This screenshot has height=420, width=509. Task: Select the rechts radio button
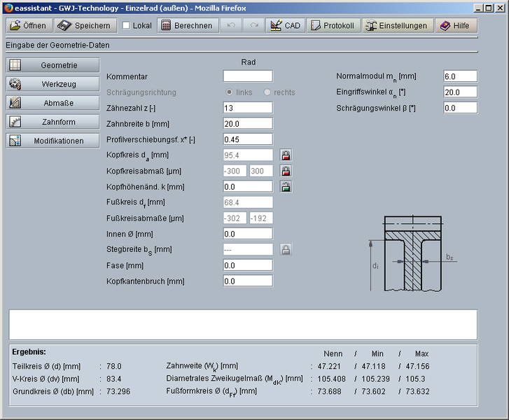point(267,92)
